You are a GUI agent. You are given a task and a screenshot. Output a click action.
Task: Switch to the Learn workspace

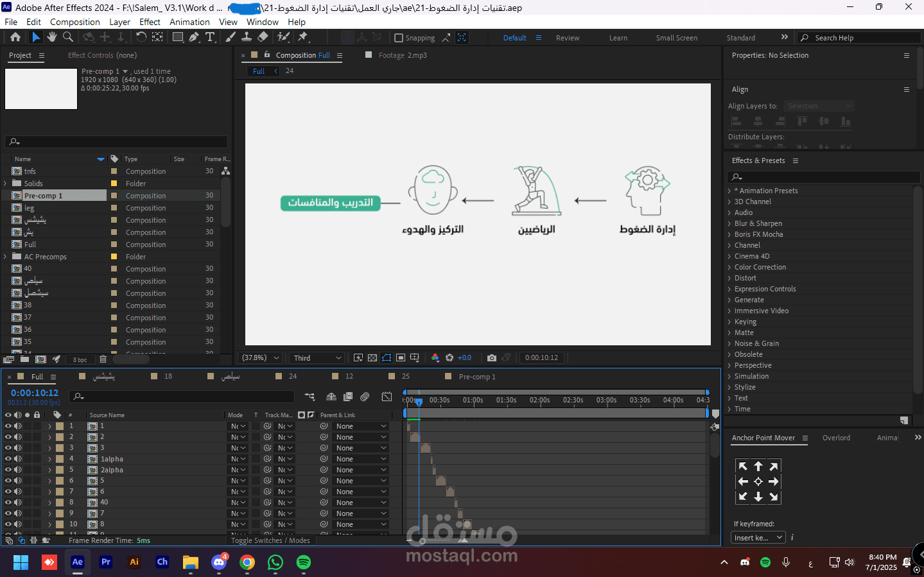coord(618,38)
